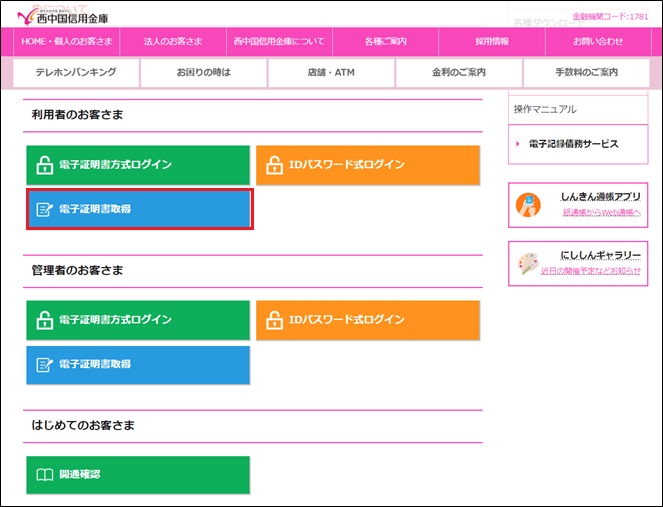Screen dimensions: 663x507
Task: Open the 近日の開催予定などお知らせ link
Action: pos(591,271)
